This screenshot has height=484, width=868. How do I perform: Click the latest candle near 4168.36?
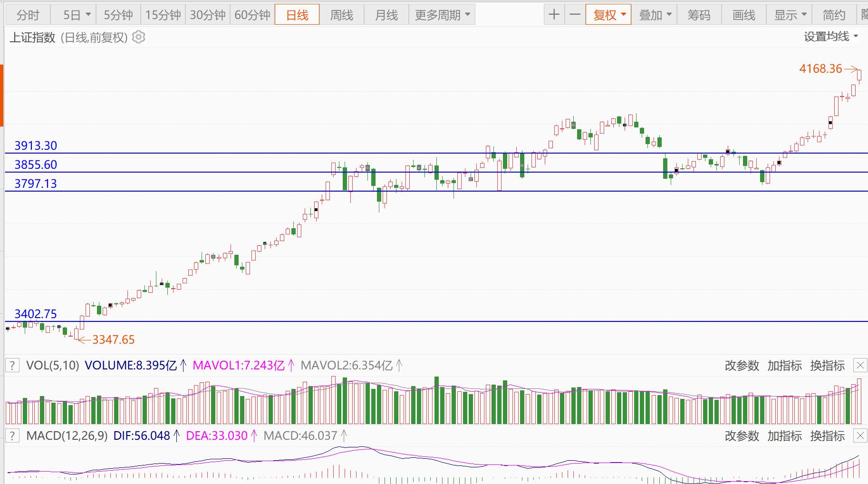point(859,75)
